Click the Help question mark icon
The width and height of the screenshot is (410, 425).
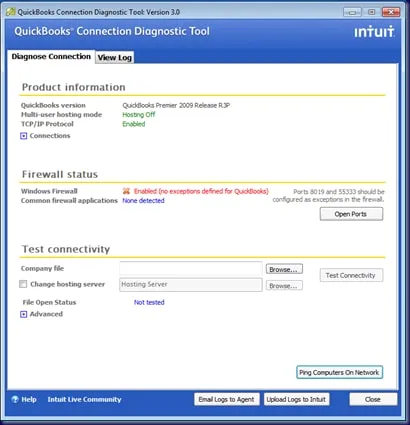click(x=15, y=399)
